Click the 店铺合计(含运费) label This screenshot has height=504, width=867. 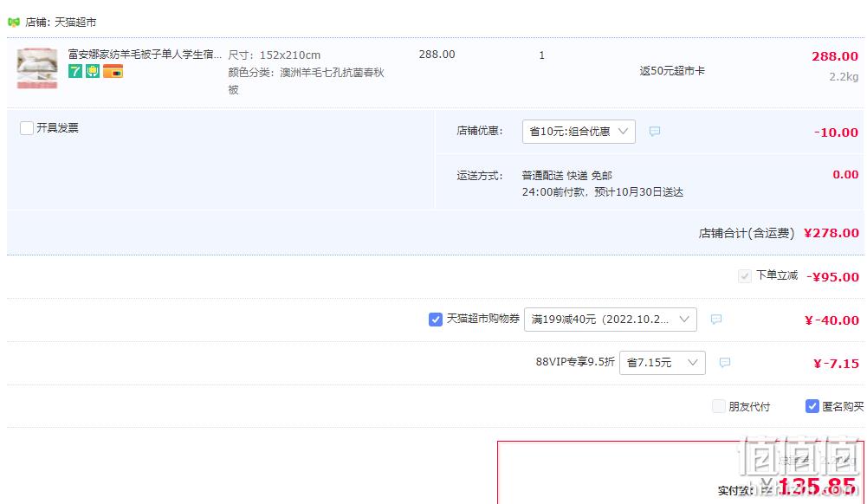747,233
